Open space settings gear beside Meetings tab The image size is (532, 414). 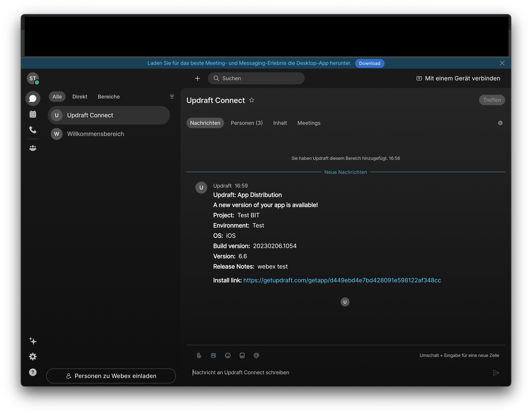point(500,123)
